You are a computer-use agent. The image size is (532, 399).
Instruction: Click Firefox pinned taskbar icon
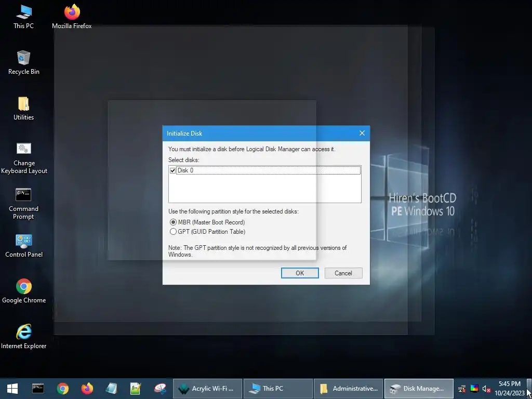tap(87, 389)
